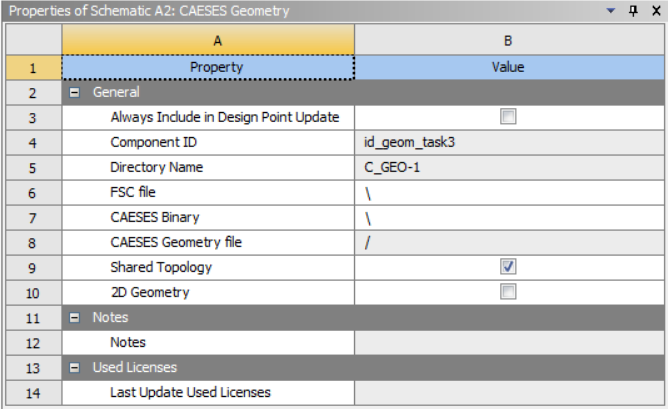Viewport: 668px width, 409px height.
Task: Open the panel options dropdown arrow
Action: tap(610, 11)
